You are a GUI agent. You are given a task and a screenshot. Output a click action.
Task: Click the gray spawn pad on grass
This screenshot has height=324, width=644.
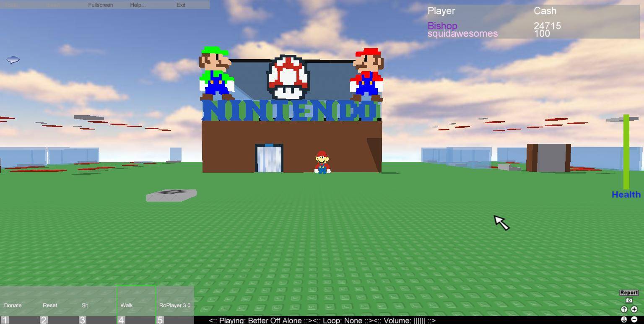(x=171, y=195)
